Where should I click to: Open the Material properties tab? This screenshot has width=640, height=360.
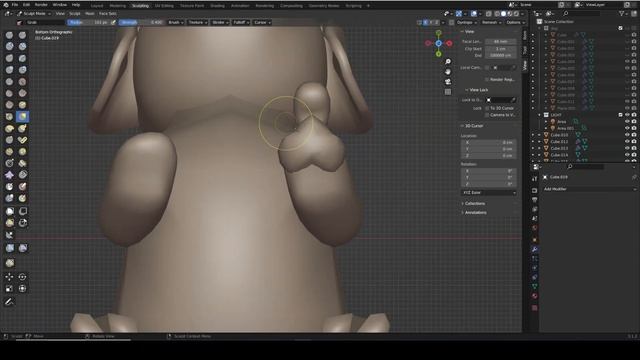point(535,296)
